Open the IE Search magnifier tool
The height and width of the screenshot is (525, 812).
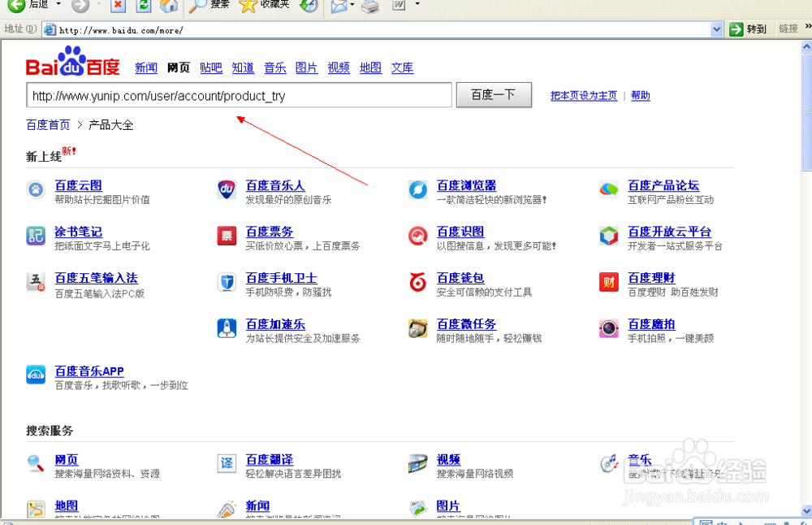click(197, 5)
